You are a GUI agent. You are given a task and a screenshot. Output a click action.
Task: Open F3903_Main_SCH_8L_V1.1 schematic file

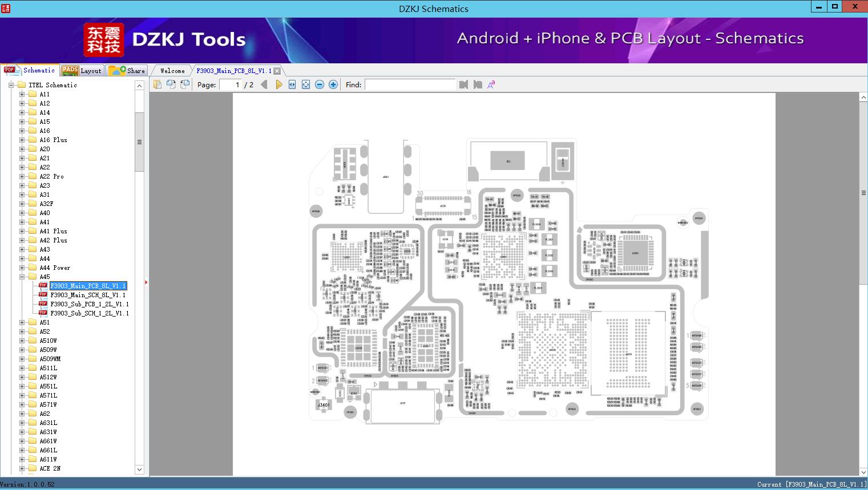(88, 295)
